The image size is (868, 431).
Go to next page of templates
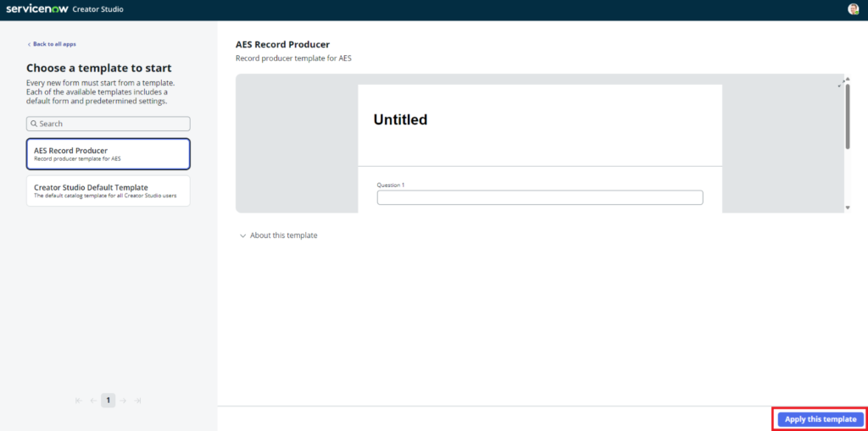click(123, 401)
